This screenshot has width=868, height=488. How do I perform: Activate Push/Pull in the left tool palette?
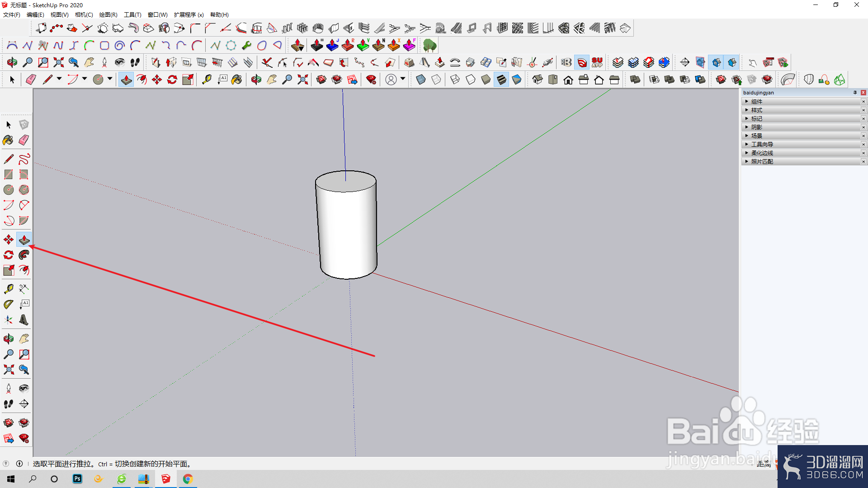point(24,239)
